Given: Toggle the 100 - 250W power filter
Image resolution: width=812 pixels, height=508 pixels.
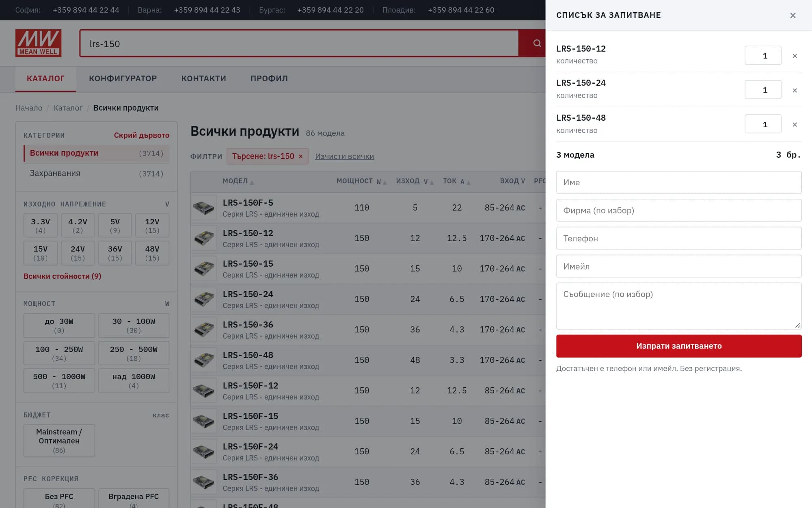Looking at the screenshot, I should click(x=59, y=353).
